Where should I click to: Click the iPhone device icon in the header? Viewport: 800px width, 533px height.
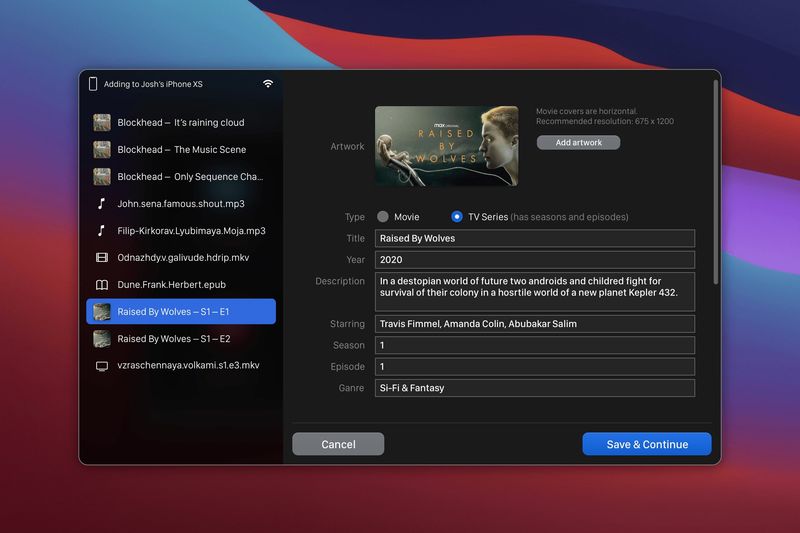coord(93,84)
